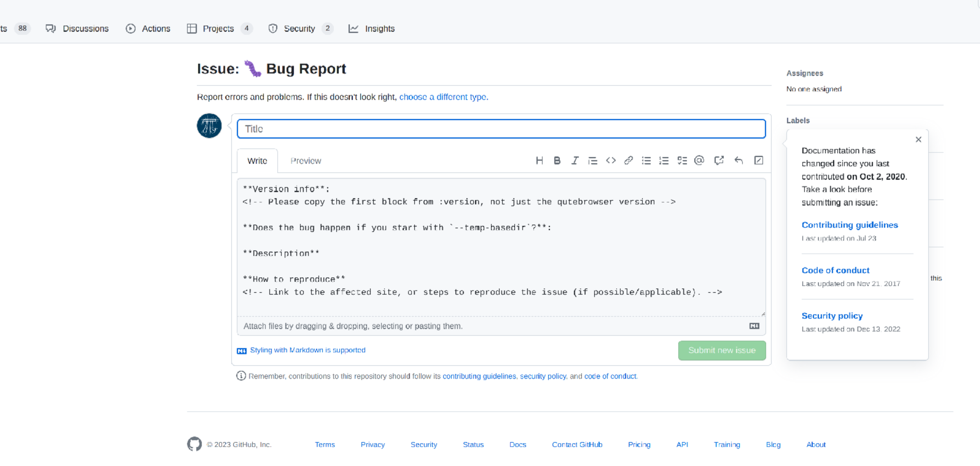Italicize text using the toolbar

(x=575, y=160)
